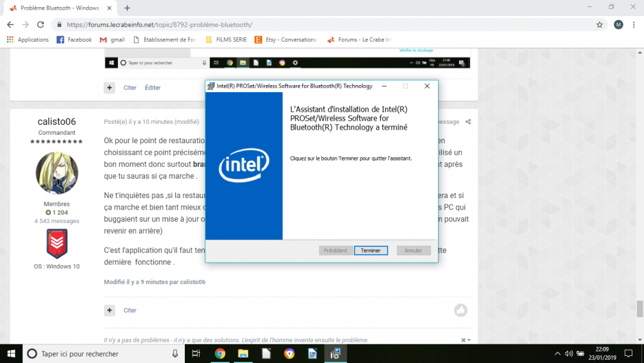Click the volume icon in system tray
Viewport: 644px width, 363px height.
(569, 353)
